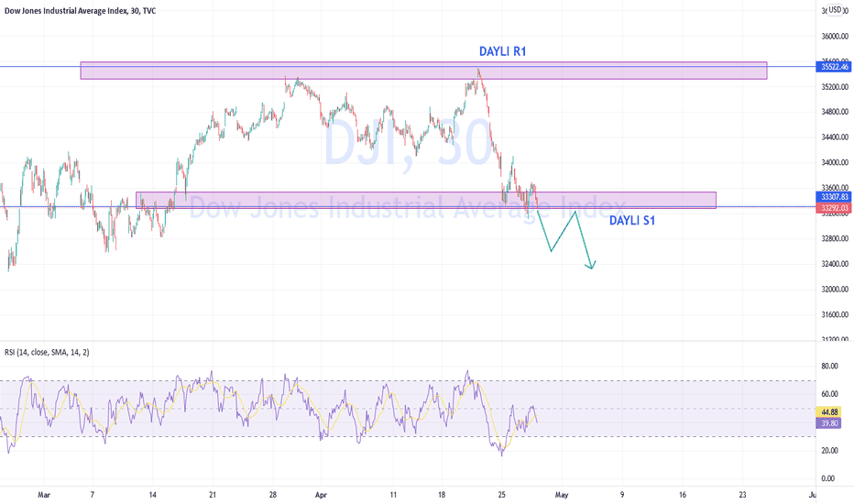Click the 34800.00 price axis label
The width and height of the screenshot is (854, 504).
click(x=835, y=112)
